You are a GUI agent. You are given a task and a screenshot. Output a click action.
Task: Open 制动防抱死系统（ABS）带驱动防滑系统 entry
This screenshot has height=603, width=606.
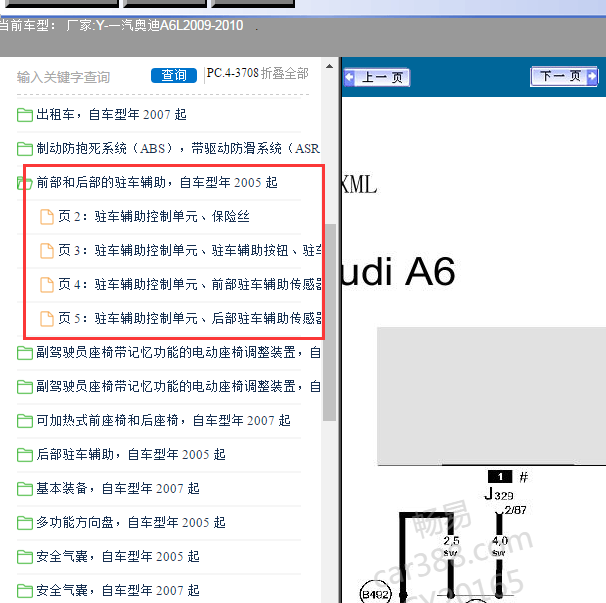pyautogui.click(x=178, y=148)
